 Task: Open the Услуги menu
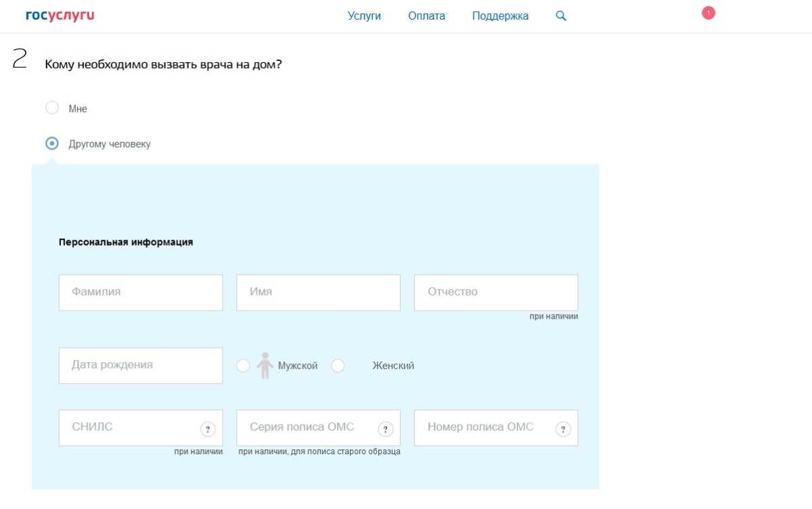pyautogui.click(x=364, y=16)
